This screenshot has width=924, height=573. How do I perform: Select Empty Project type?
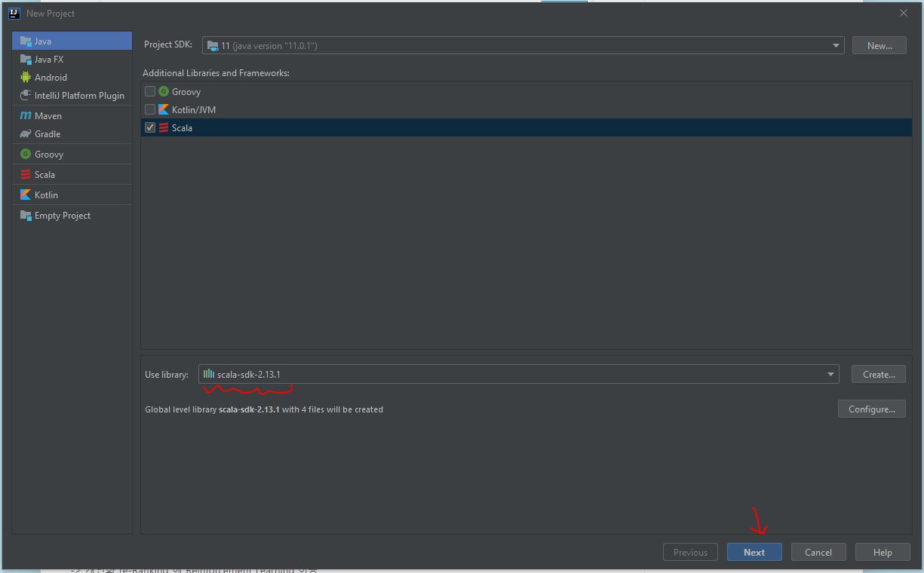tap(72, 216)
